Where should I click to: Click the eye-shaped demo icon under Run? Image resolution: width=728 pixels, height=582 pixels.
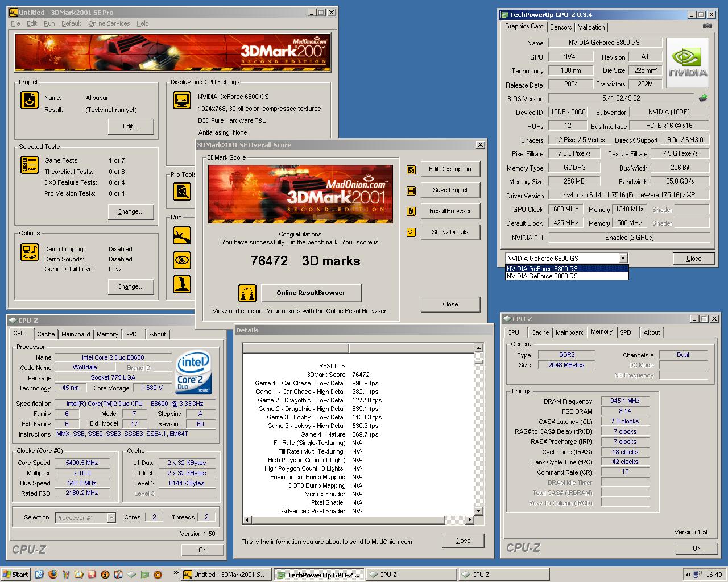tap(182, 260)
